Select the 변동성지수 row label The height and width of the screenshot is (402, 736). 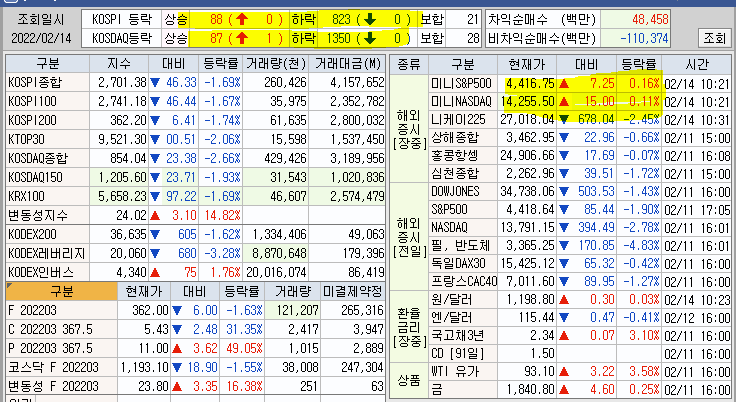38,216
